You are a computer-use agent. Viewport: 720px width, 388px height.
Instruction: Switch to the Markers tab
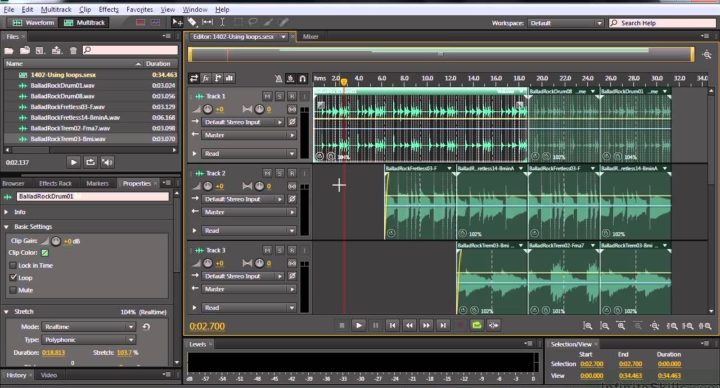click(97, 183)
